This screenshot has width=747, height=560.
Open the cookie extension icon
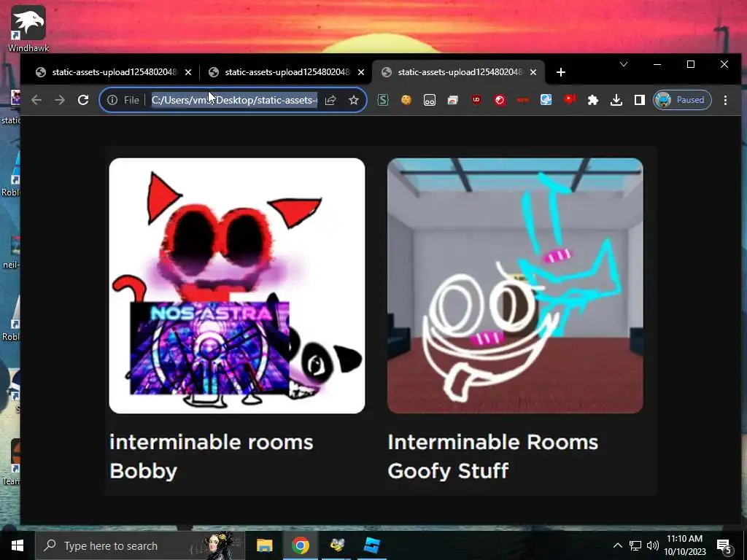[406, 100]
